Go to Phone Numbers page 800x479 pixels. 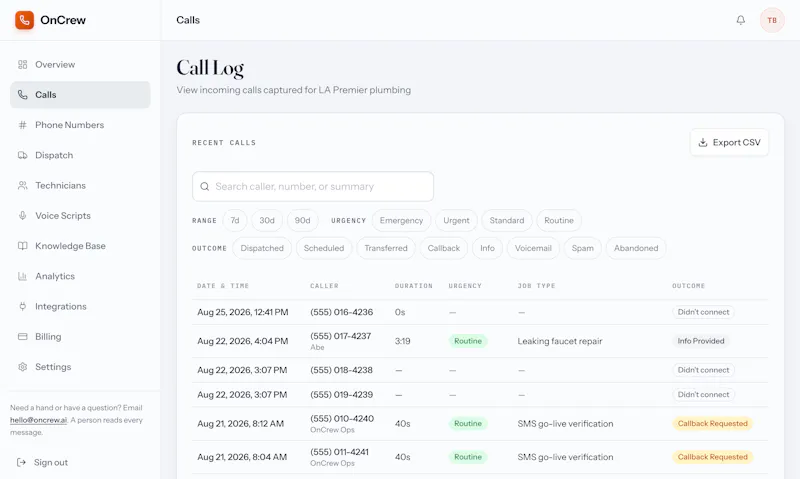pyautogui.click(x=80, y=125)
